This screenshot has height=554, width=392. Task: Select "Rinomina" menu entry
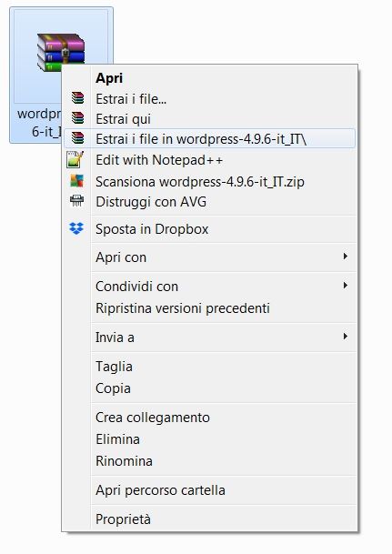(x=124, y=461)
